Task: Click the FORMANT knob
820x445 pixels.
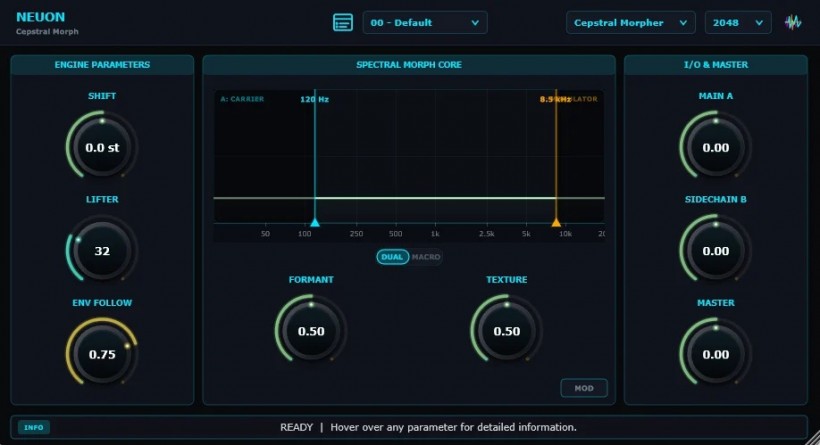Action: click(x=311, y=331)
